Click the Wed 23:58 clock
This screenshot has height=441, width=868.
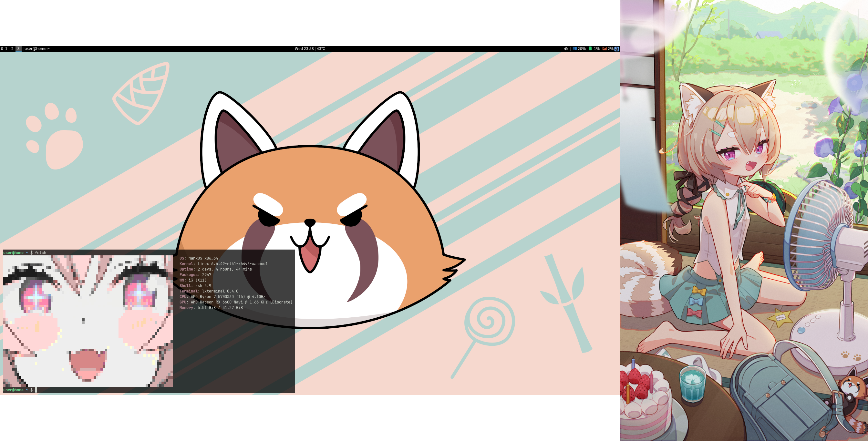click(x=304, y=49)
